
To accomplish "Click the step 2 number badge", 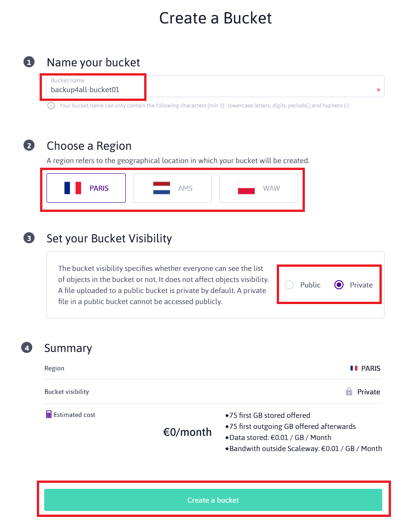I will point(29,146).
